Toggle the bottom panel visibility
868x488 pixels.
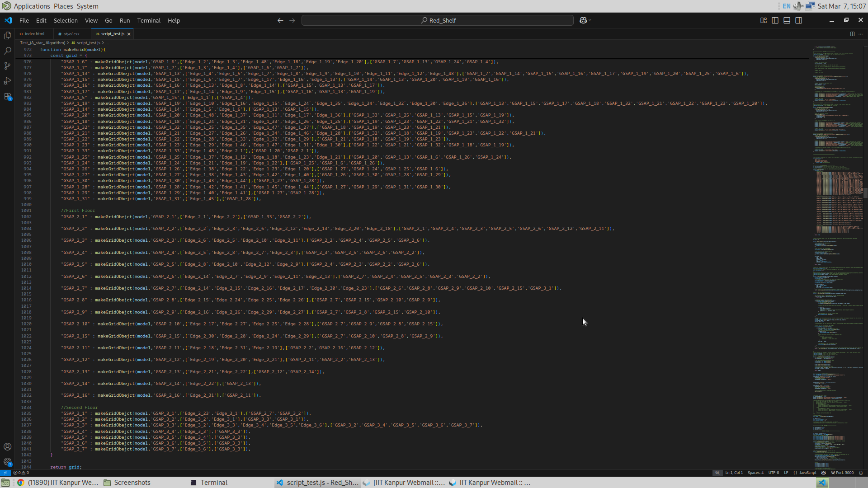point(787,20)
